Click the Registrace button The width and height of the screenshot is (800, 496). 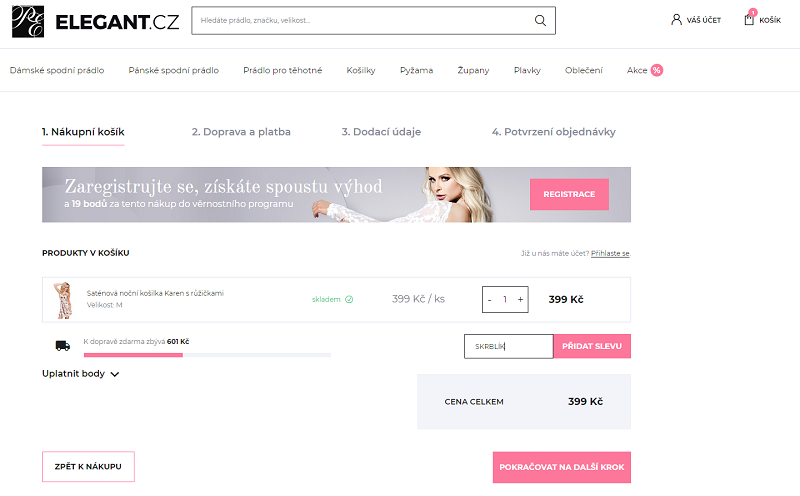(x=569, y=194)
